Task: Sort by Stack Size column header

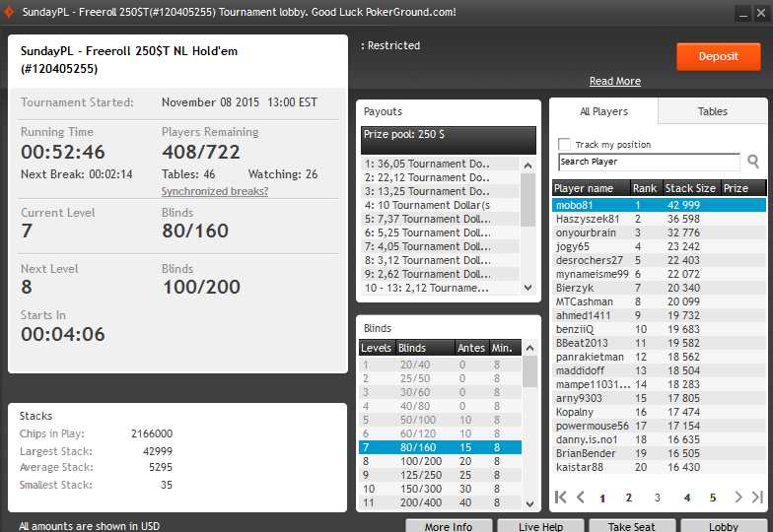Action: click(x=690, y=188)
